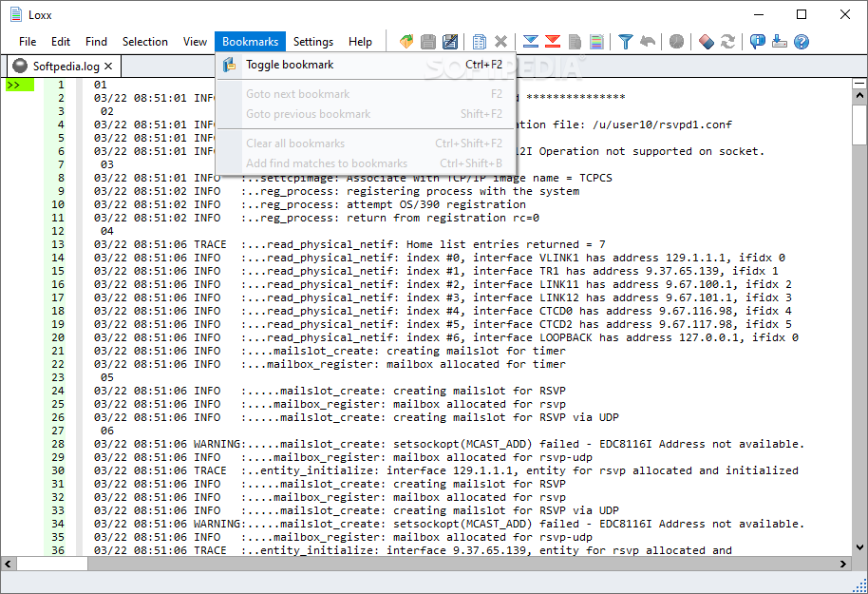Click the gray document pages toolbar icon
Screen dimensions: 868x594
(575, 42)
